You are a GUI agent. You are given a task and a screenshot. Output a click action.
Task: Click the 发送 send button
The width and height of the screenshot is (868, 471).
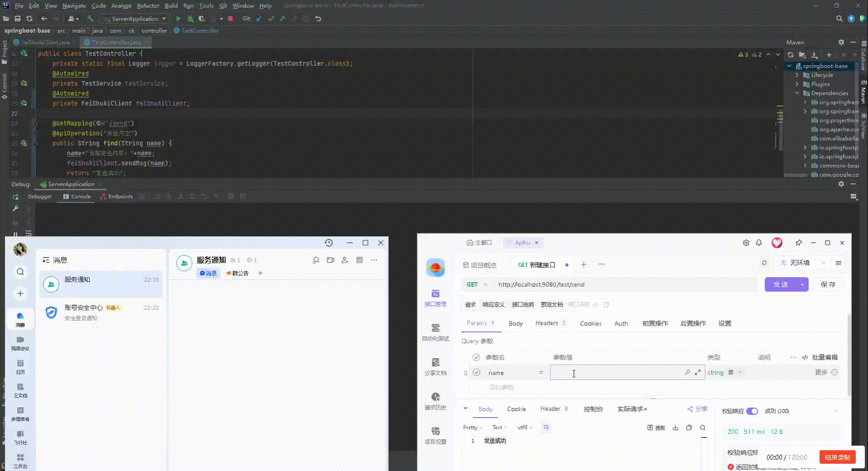(x=781, y=284)
